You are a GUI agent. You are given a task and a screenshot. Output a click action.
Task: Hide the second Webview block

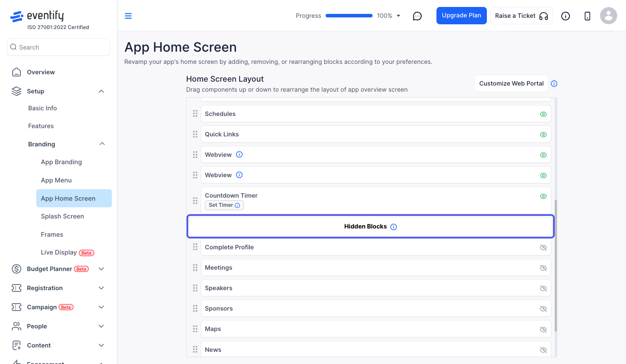pos(543,175)
